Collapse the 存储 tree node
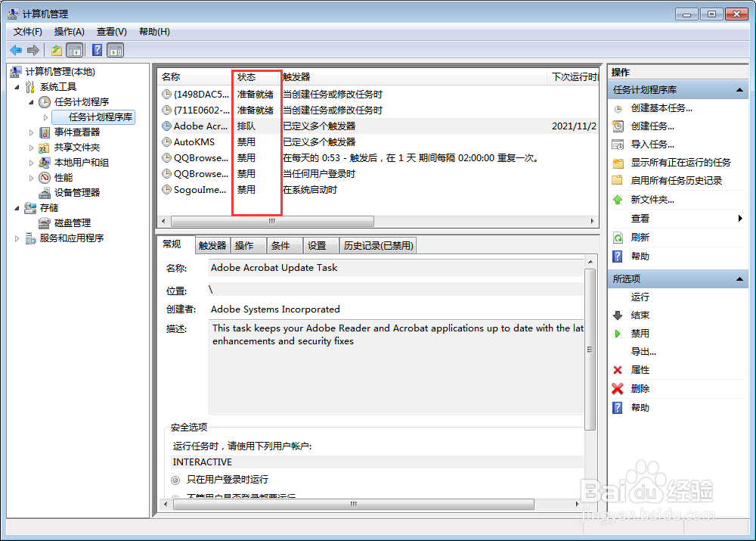This screenshot has width=756, height=541. tap(17, 209)
